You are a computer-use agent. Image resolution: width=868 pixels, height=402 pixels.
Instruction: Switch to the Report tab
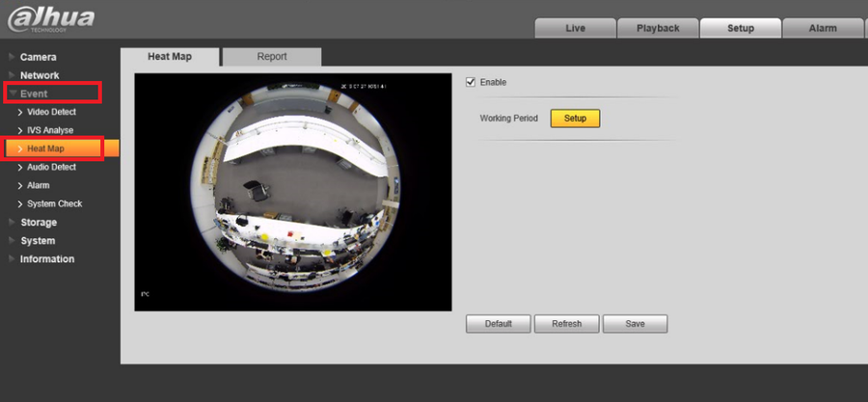[271, 57]
